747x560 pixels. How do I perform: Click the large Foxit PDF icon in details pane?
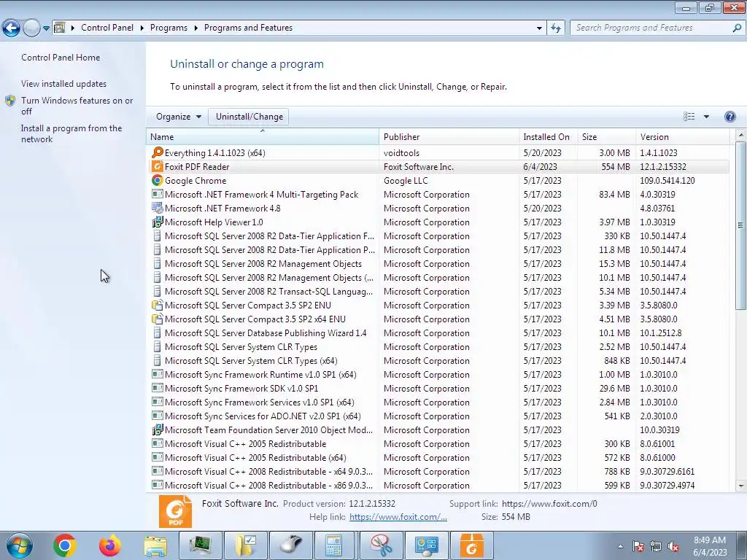[x=175, y=511]
